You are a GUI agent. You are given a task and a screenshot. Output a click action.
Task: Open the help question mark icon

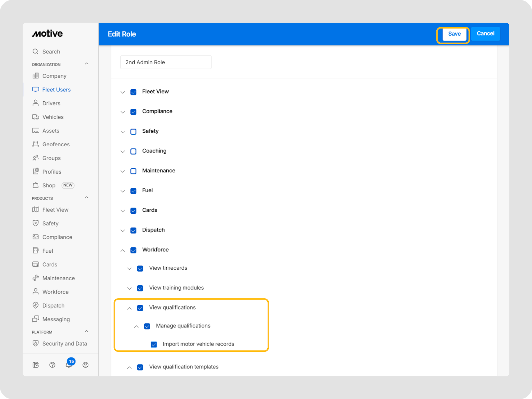click(x=52, y=365)
